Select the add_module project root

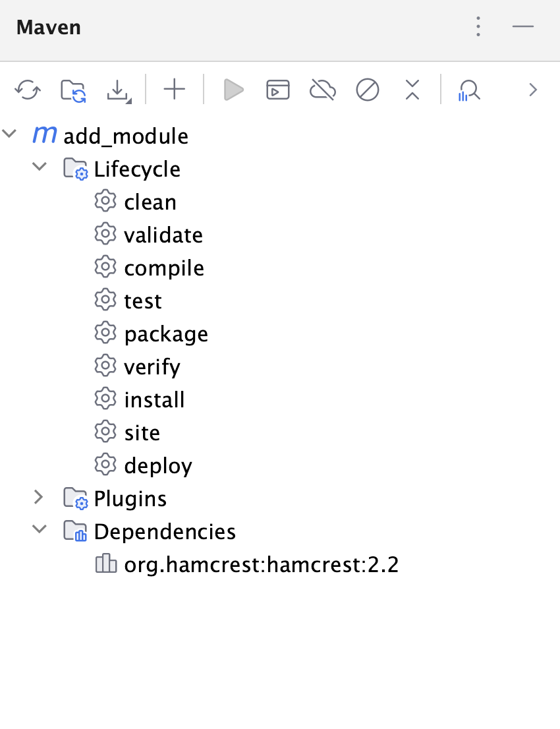(x=125, y=136)
